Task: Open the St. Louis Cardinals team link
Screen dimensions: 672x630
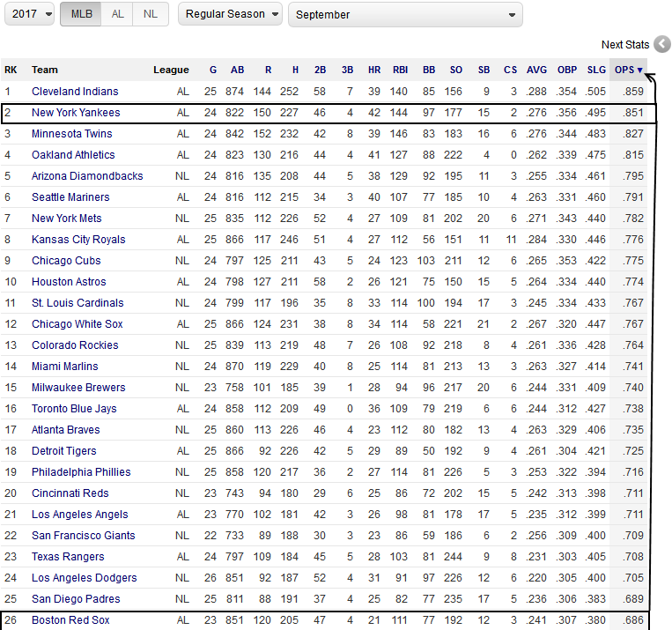Action: (x=78, y=303)
